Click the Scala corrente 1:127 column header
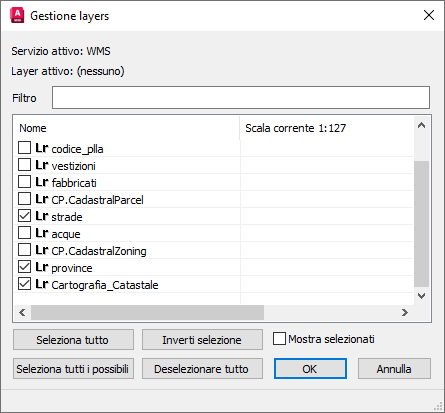 327,128
